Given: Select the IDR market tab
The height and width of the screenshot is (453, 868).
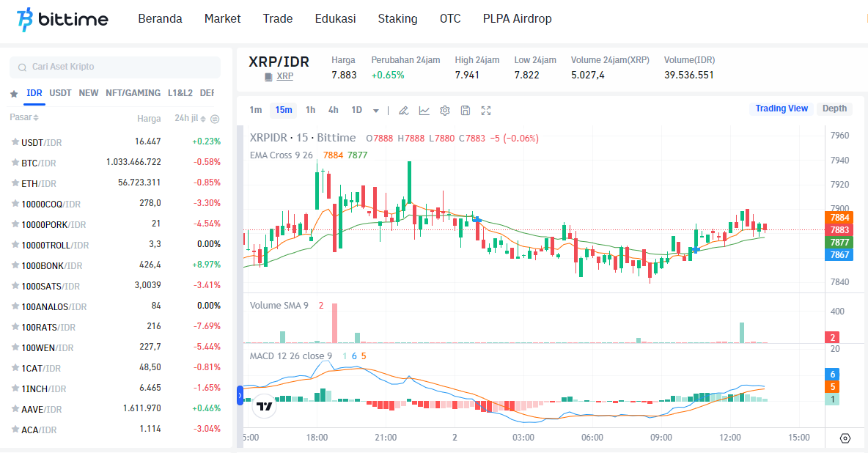Looking at the screenshot, I should click(34, 93).
